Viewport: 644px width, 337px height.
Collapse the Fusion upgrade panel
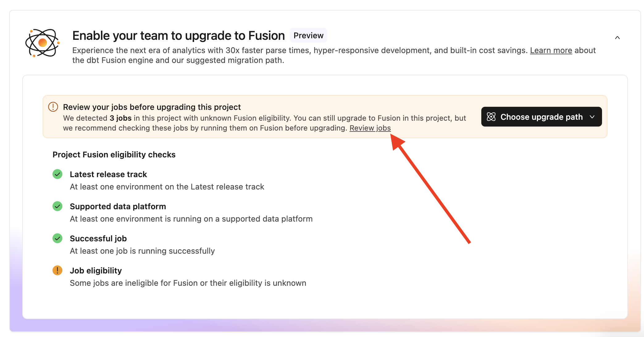point(618,37)
